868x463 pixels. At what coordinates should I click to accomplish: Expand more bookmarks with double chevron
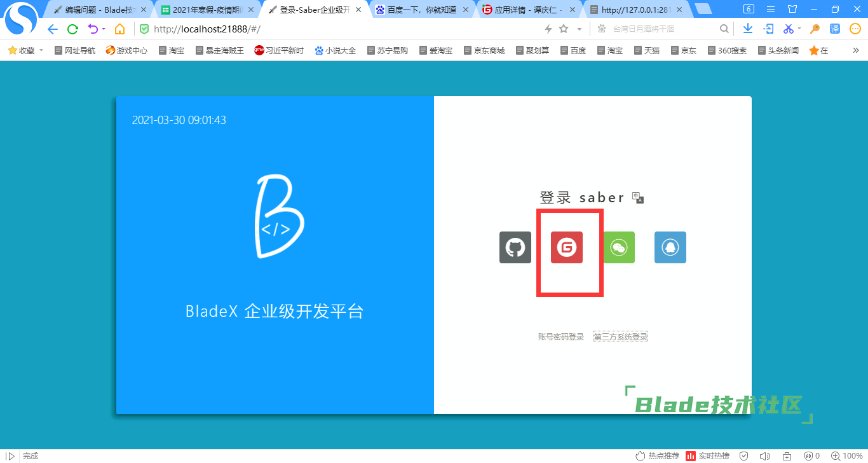[855, 50]
